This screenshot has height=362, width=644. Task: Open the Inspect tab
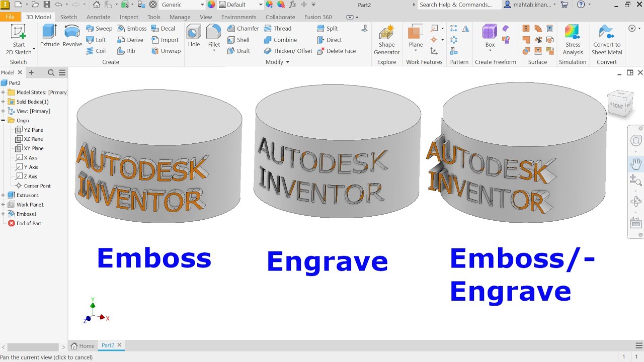[x=129, y=17]
